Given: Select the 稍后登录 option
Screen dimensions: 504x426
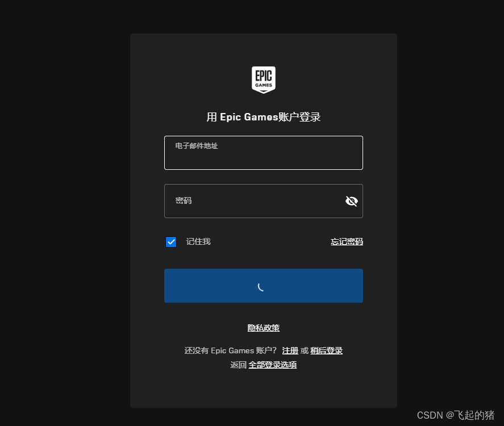Looking at the screenshot, I should click(x=326, y=350).
